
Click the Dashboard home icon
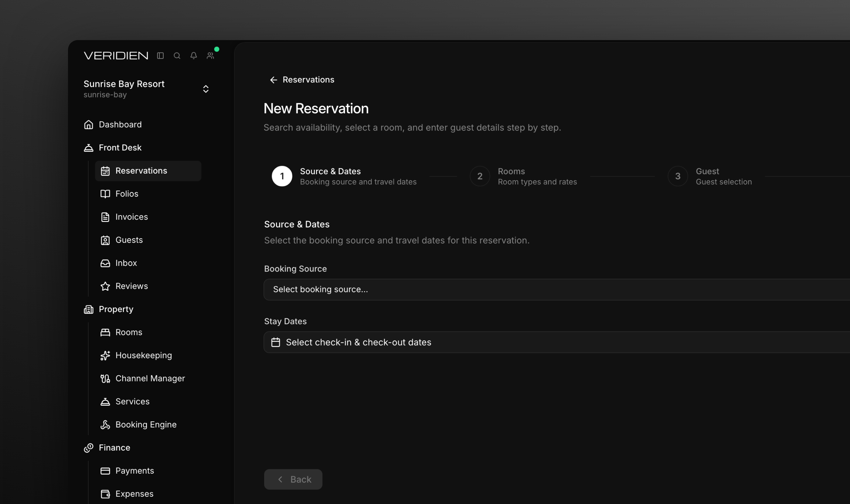coord(89,125)
